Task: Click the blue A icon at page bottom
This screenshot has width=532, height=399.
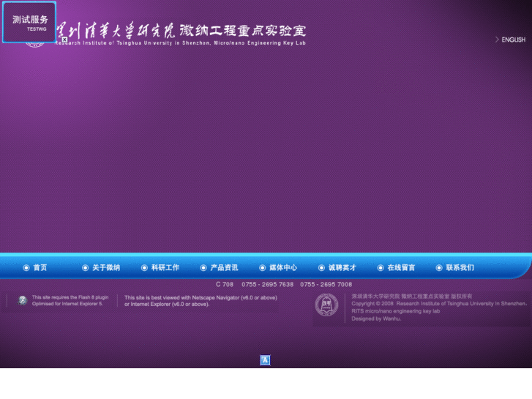Action: [265, 360]
